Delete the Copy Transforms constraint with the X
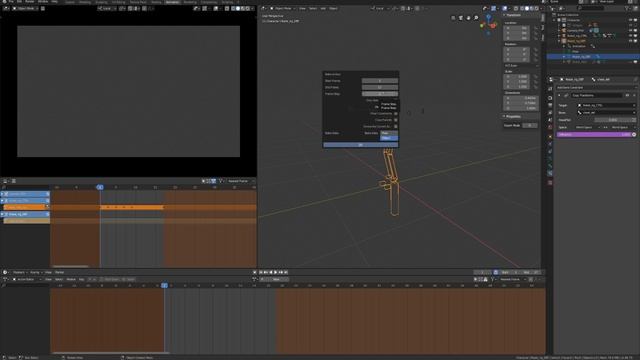The width and height of the screenshot is (640, 360). pyautogui.click(x=634, y=96)
